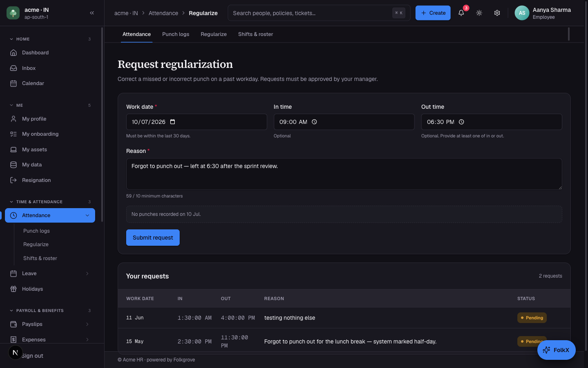
Task: Launch FolkX assistant
Action: (556, 350)
